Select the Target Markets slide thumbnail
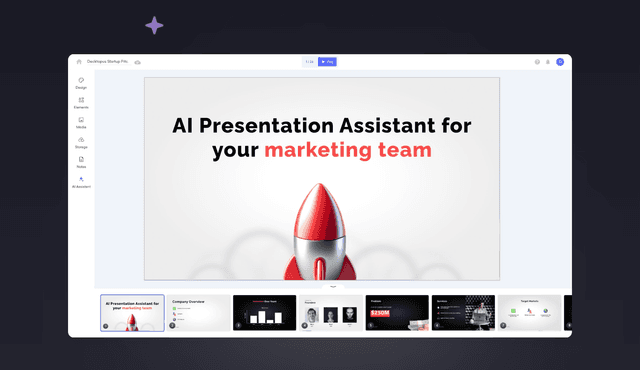Screen dimensions: 640x370 [x=529, y=313]
